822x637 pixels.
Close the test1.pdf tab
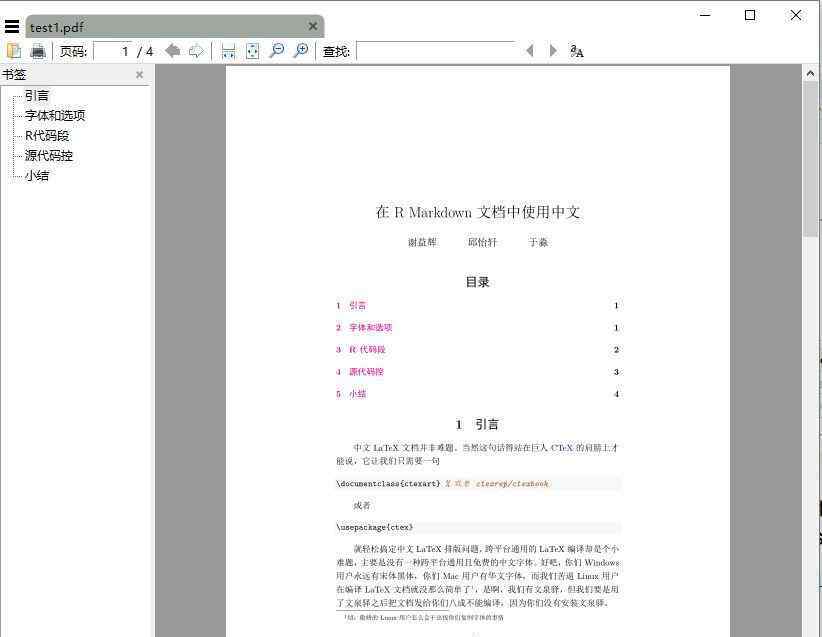pyautogui.click(x=313, y=26)
